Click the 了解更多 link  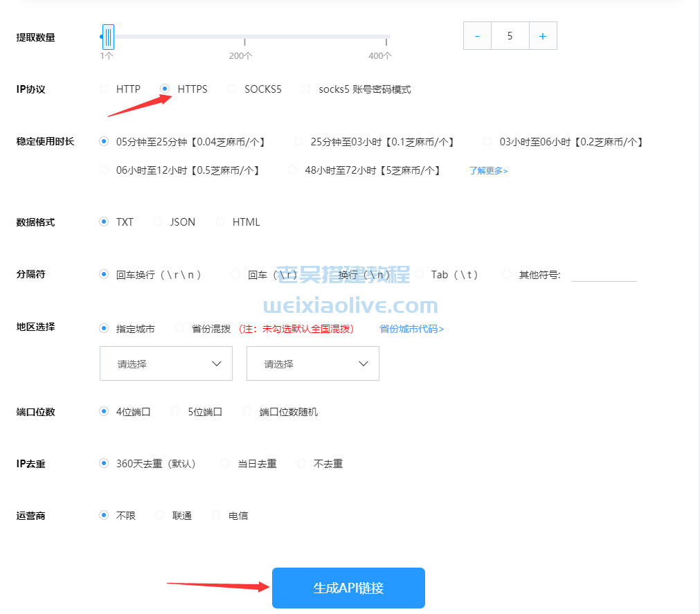pyautogui.click(x=487, y=170)
